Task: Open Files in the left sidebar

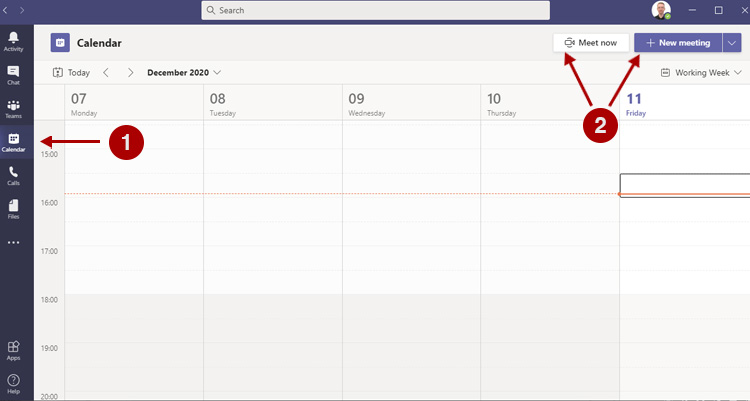Action: pyautogui.click(x=14, y=208)
